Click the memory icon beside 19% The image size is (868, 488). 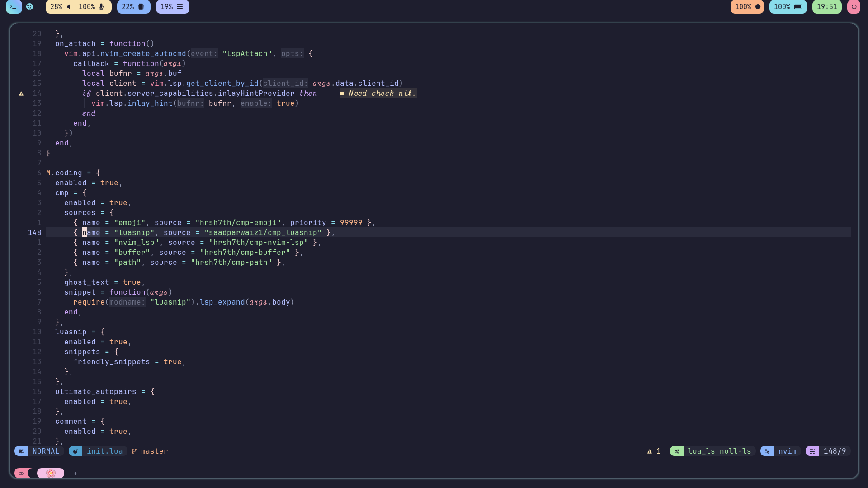[x=180, y=6]
